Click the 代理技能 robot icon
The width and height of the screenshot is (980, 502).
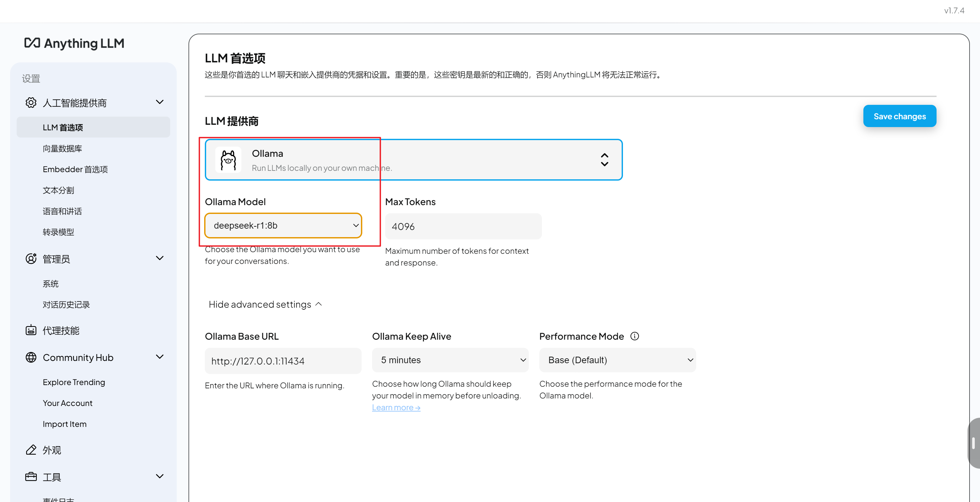point(31,330)
